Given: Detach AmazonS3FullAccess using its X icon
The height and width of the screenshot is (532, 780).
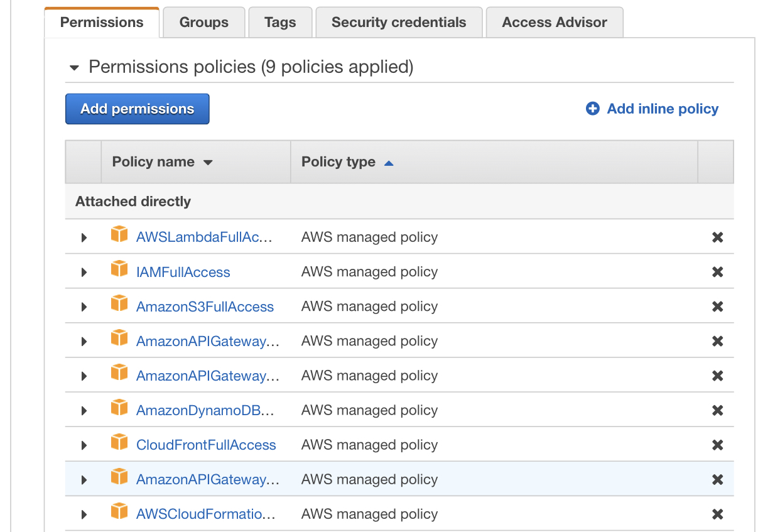Looking at the screenshot, I should (717, 307).
